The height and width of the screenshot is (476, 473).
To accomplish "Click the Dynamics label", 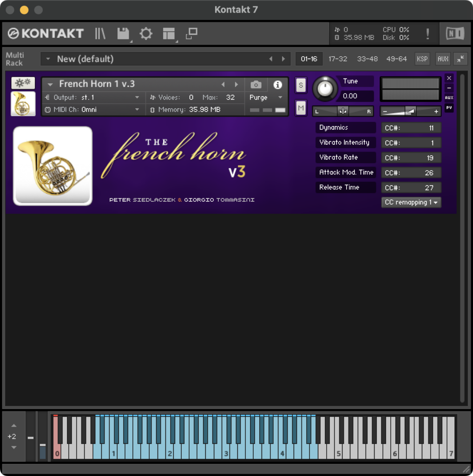I will coord(346,127).
